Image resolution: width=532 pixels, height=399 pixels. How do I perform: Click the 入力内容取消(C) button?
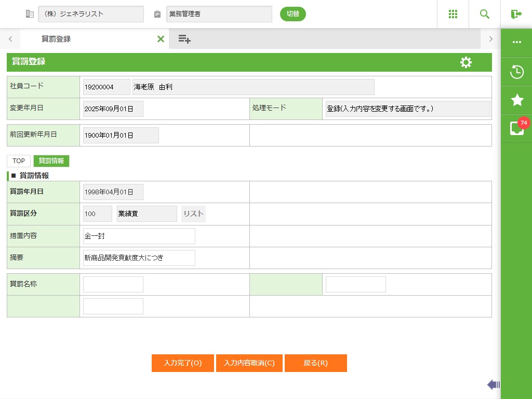[249, 363]
